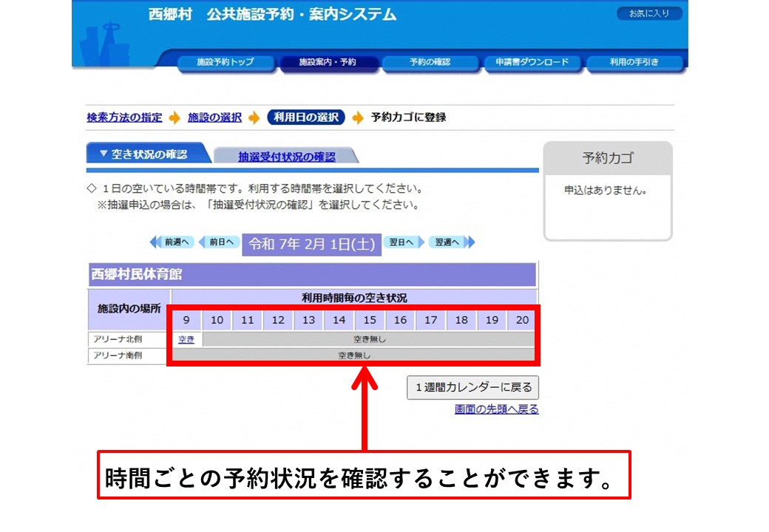Click the 画面の先頭へ戻る link
Screen dimensions: 769x532
tap(496, 409)
